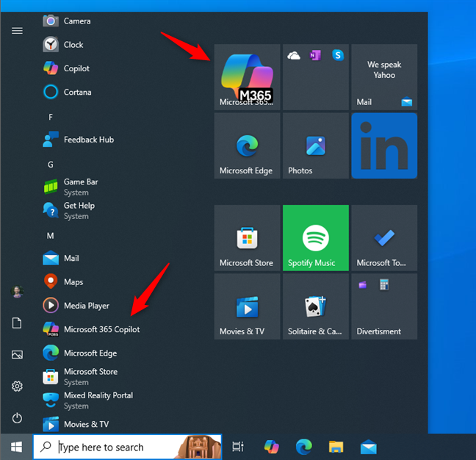Screen dimensions: 476x460
Task: Click the Microsoft Store tile
Action: pos(247,238)
